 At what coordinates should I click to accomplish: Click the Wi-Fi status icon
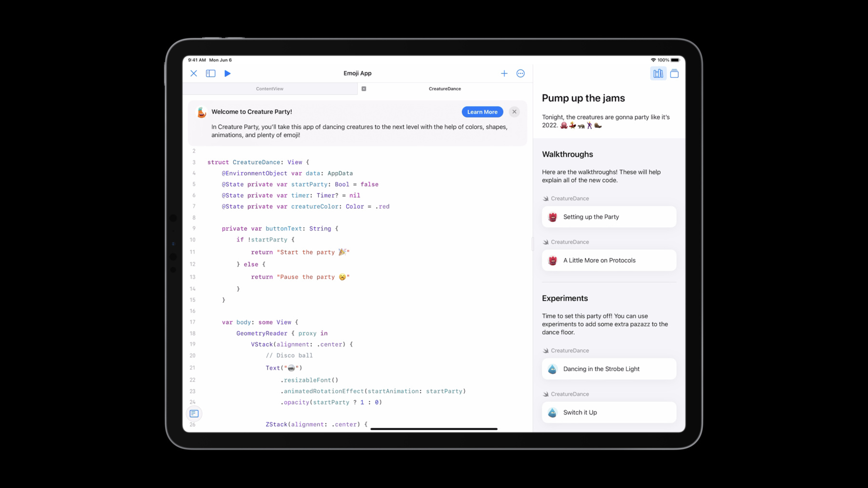click(653, 60)
